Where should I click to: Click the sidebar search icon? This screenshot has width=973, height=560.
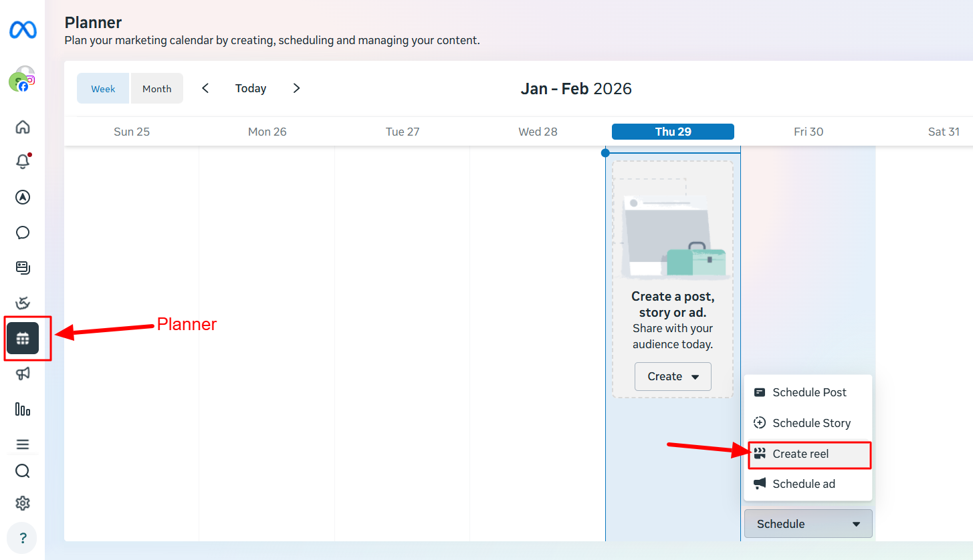click(x=23, y=471)
